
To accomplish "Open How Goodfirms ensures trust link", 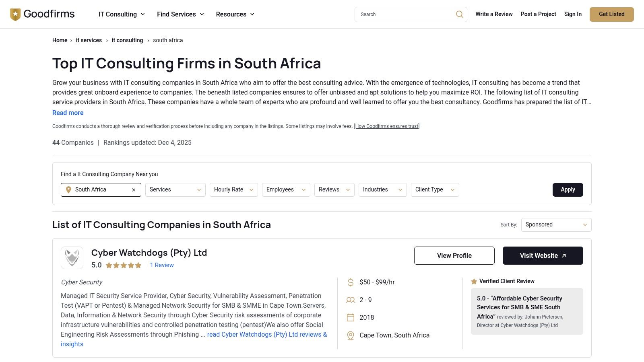I will 387,126.
